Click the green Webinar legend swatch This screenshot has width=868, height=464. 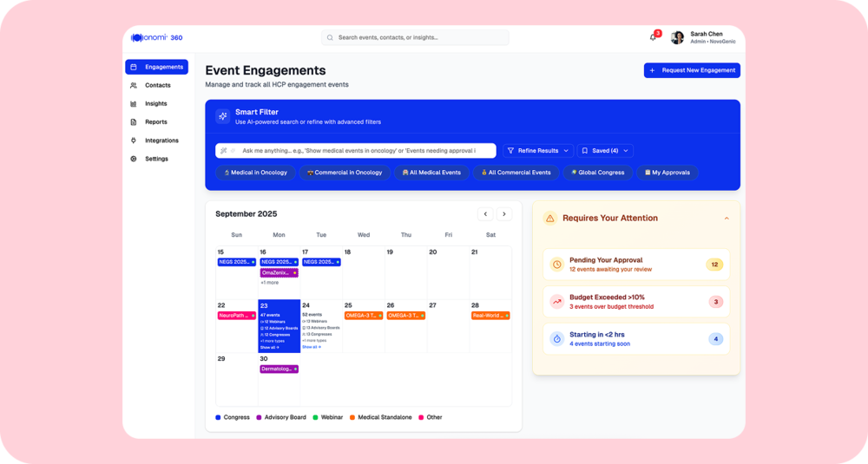tap(316, 417)
